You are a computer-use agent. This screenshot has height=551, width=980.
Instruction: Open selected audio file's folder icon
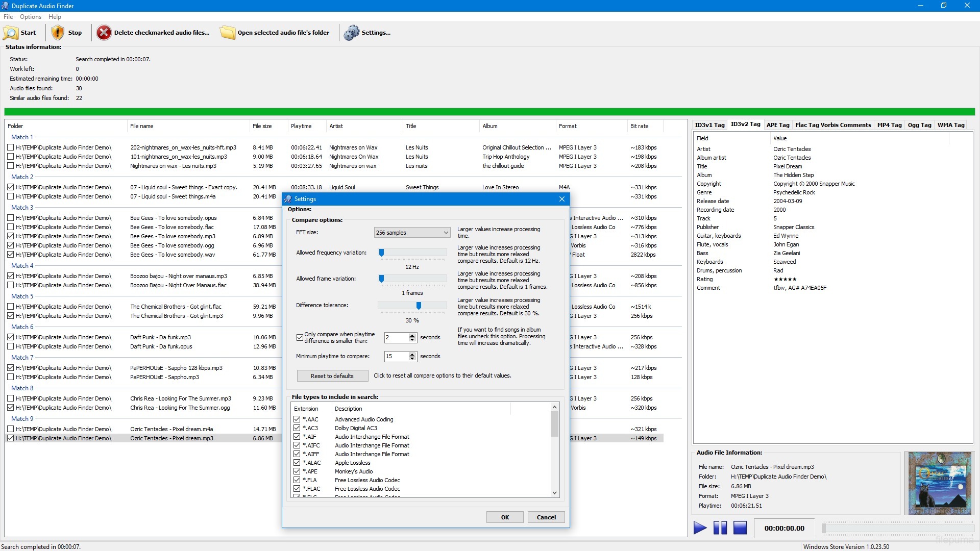point(227,33)
